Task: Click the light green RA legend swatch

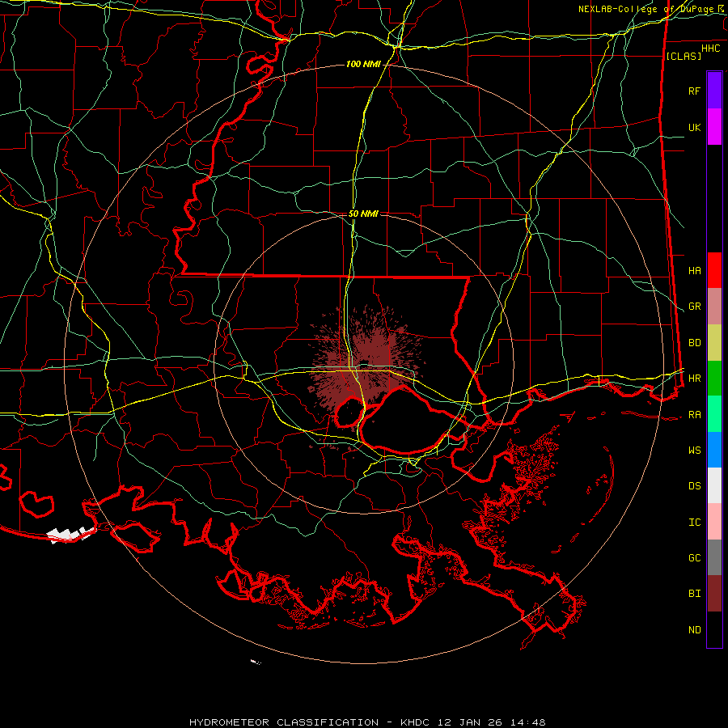Action: (x=714, y=414)
